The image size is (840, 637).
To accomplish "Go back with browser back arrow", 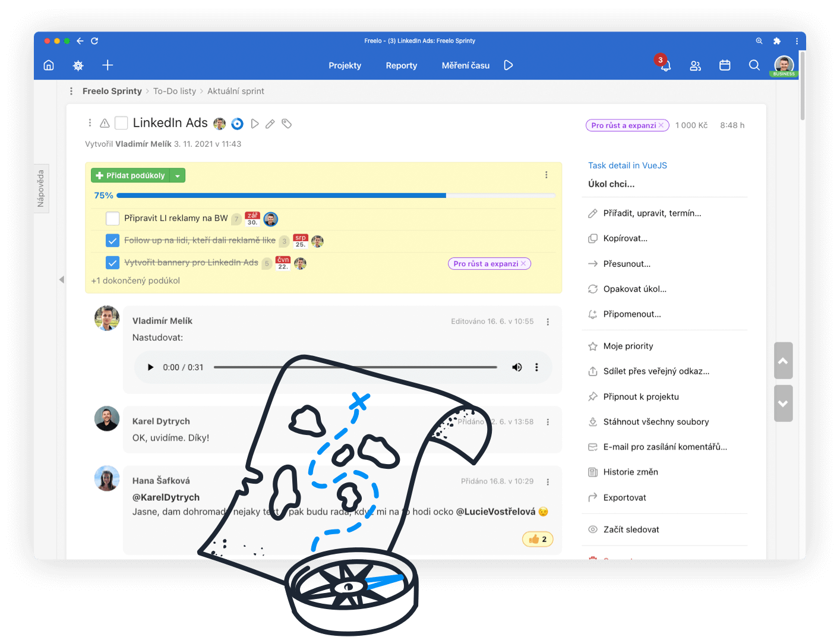I will [x=80, y=41].
